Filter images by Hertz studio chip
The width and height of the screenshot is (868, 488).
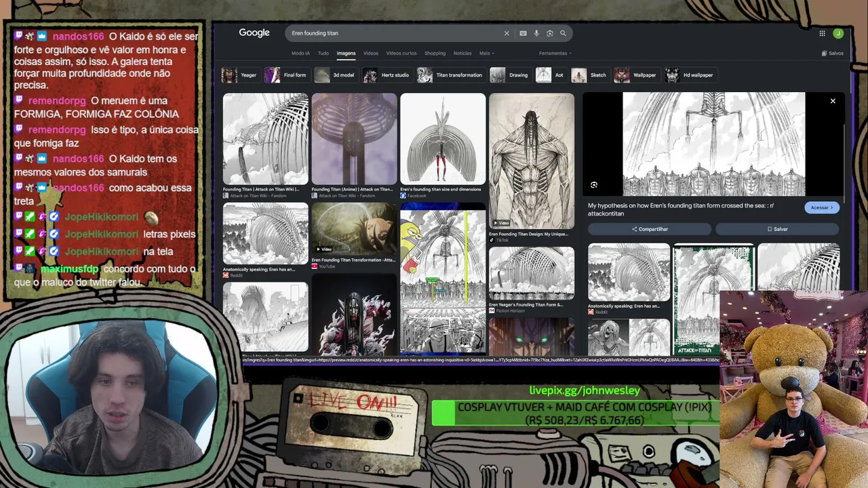click(387, 75)
